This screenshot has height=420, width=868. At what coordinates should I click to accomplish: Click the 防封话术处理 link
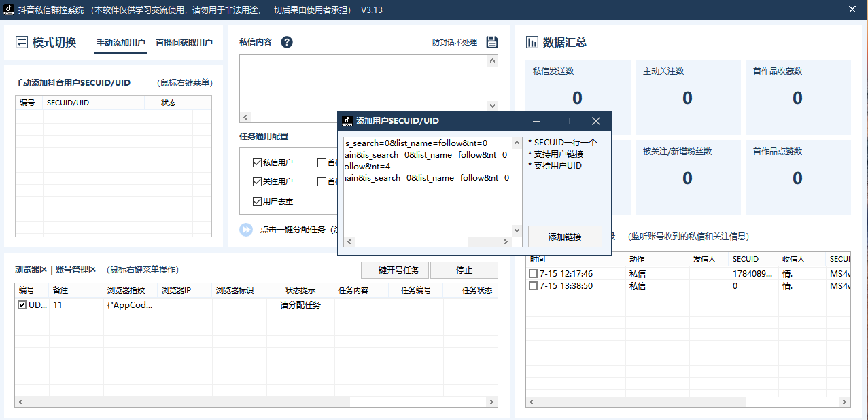pyautogui.click(x=455, y=42)
